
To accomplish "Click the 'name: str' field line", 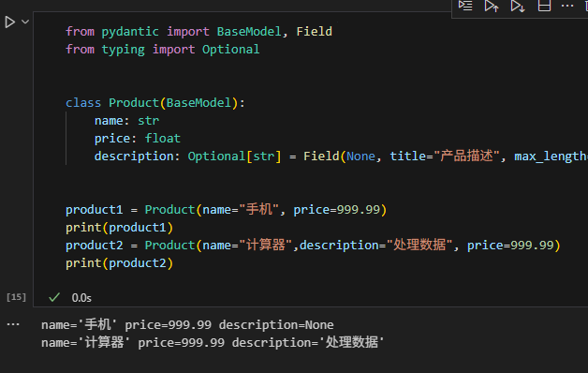I will 126,121.
